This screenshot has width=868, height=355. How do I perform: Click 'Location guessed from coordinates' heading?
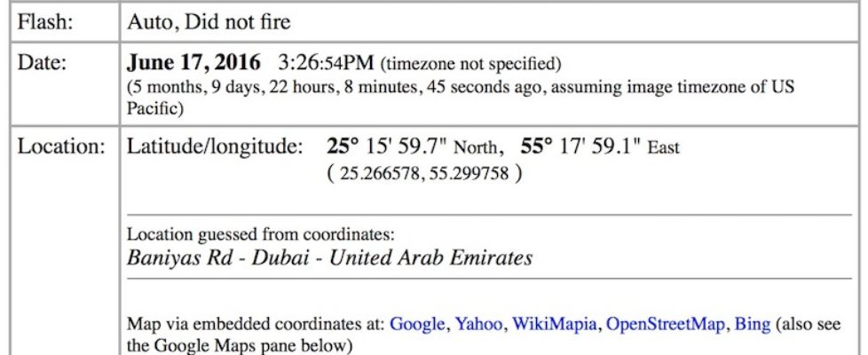(x=261, y=235)
